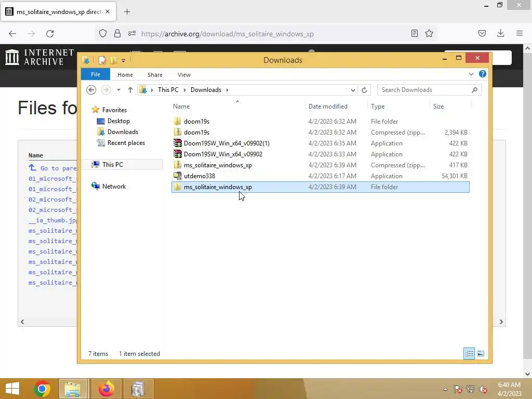Click the Firefox tracking protection shield
The width and height of the screenshot is (532, 399).
(x=103, y=33)
